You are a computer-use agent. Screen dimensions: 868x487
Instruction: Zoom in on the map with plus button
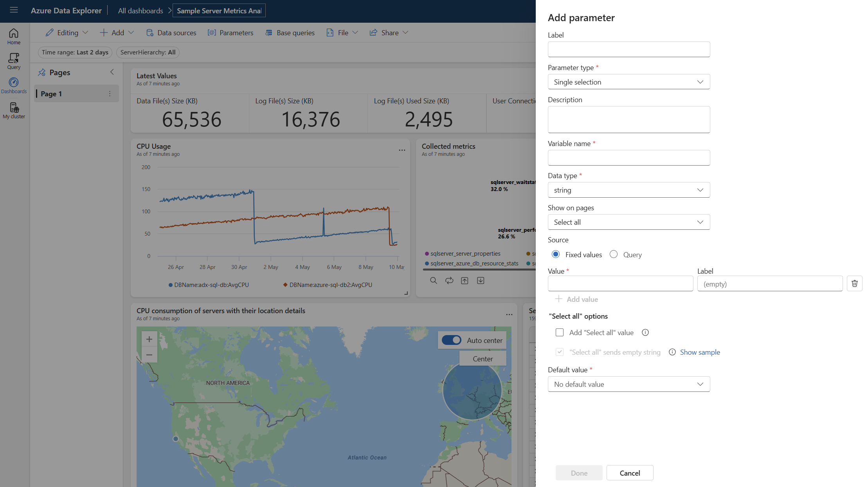[149, 339]
